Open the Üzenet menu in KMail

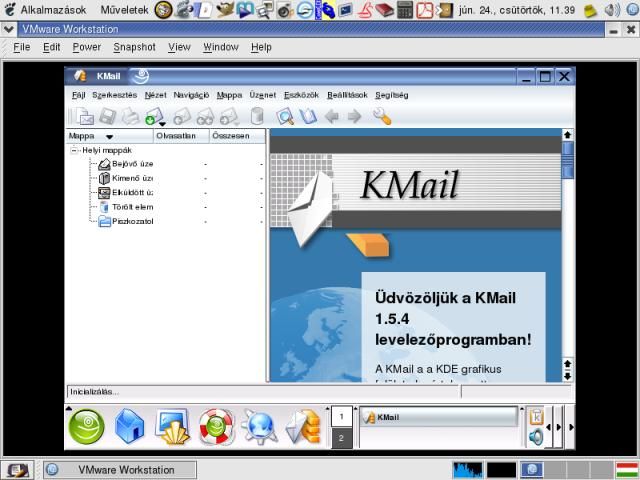pyautogui.click(x=262, y=95)
